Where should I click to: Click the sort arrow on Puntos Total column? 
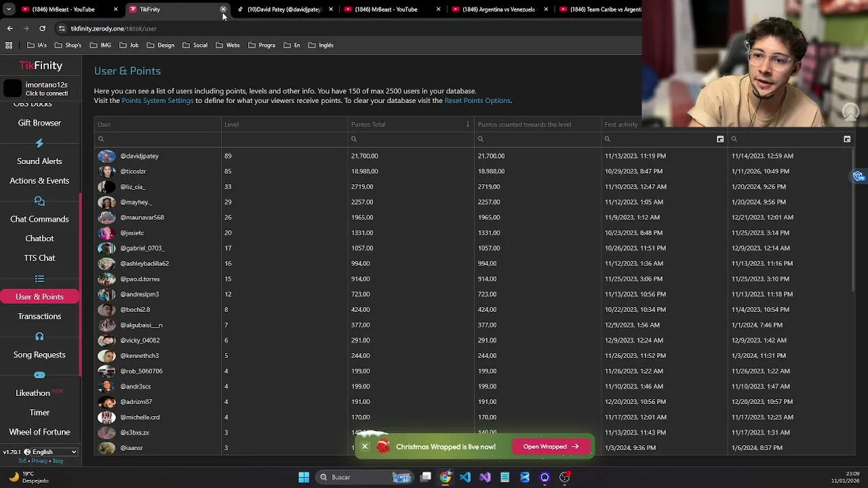467,124
